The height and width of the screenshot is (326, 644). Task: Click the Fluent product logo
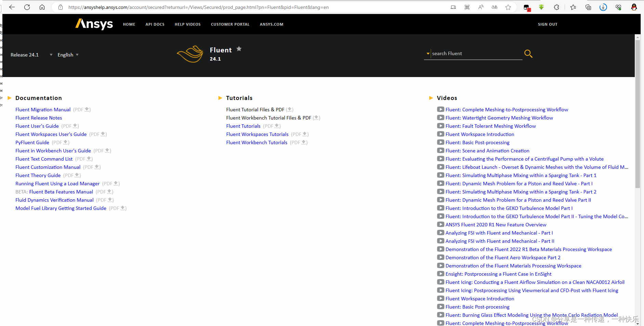tap(190, 54)
